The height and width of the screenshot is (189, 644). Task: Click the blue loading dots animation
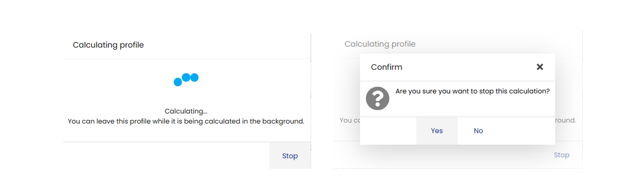186,79
